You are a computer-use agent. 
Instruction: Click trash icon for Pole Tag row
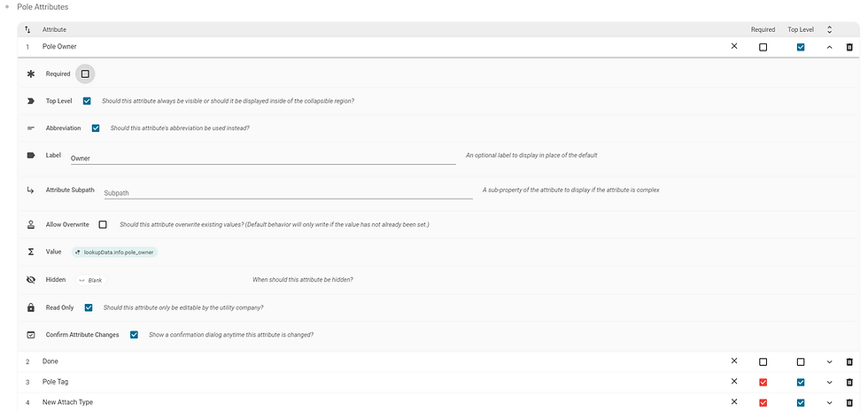pyautogui.click(x=849, y=382)
